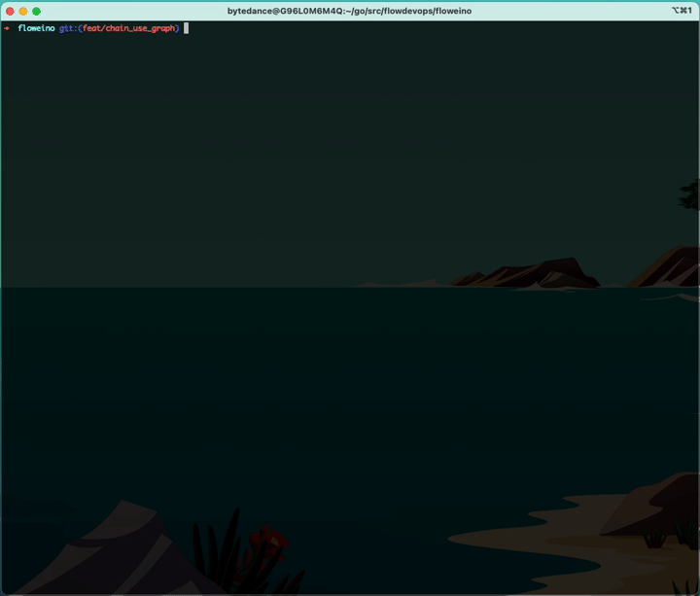
Task: Click the green full-screen window button
Action: pyautogui.click(x=37, y=11)
